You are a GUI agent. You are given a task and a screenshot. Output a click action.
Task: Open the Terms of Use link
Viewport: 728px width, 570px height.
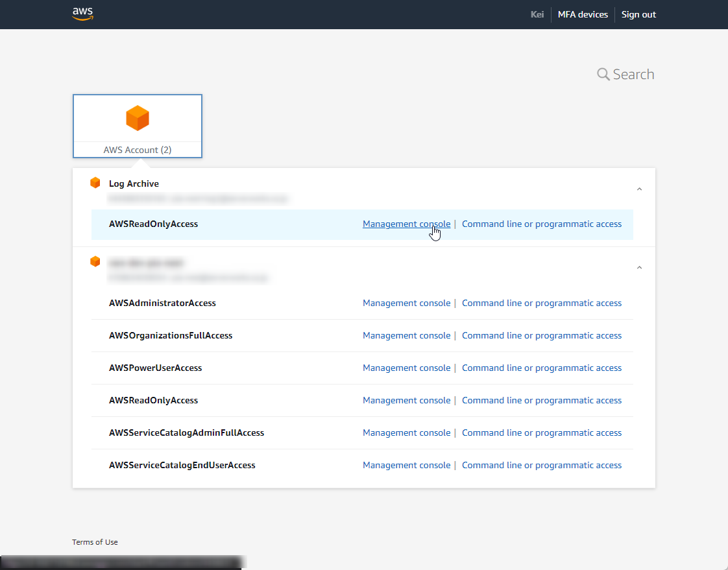pyautogui.click(x=95, y=542)
